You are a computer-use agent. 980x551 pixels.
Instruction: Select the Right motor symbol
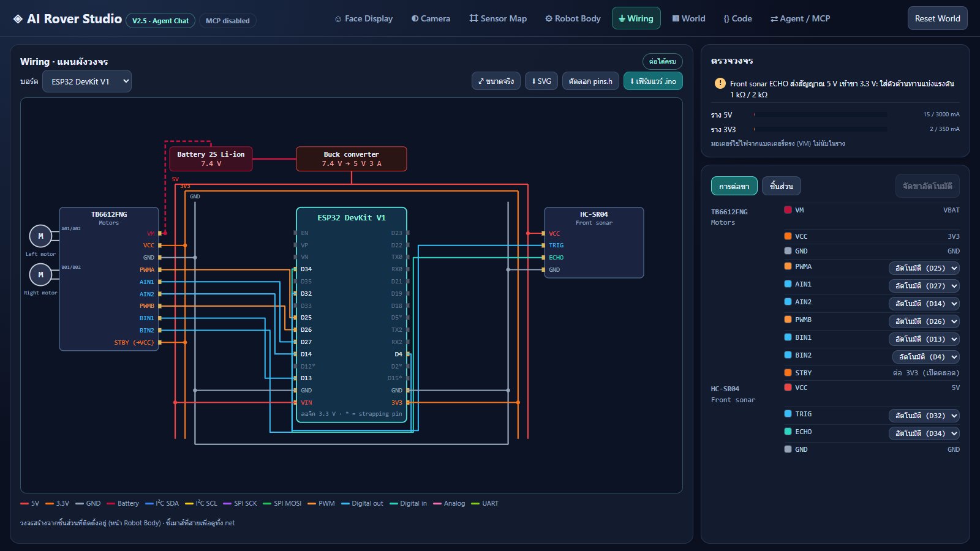pyautogui.click(x=40, y=274)
